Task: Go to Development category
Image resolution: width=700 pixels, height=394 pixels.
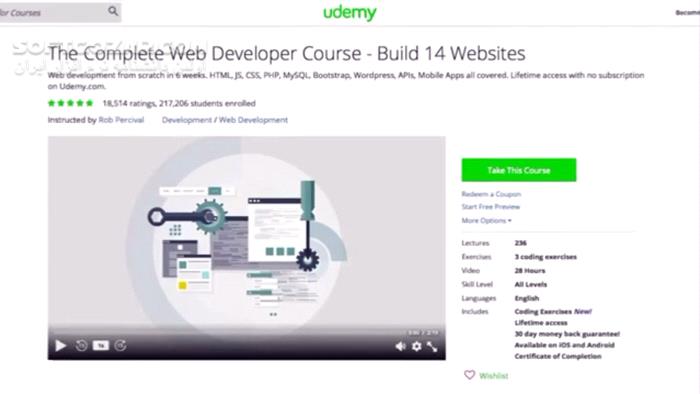Action: point(187,120)
